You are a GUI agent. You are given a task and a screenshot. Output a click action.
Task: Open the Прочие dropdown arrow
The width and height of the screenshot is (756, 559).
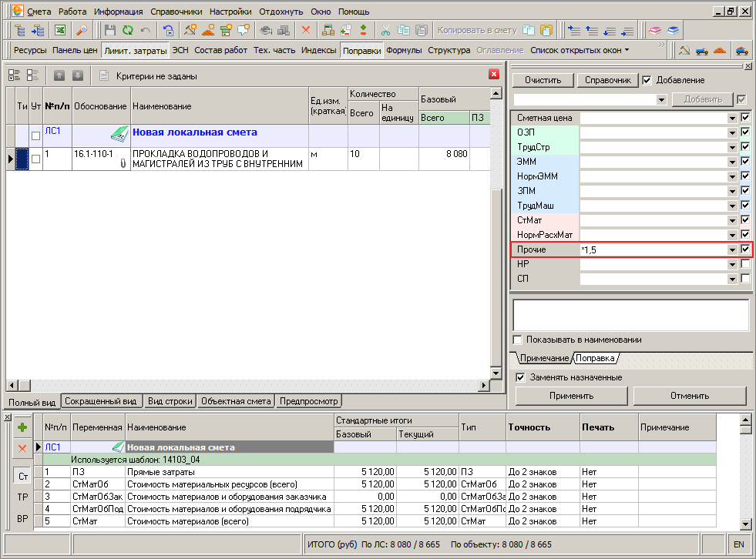[732, 249]
